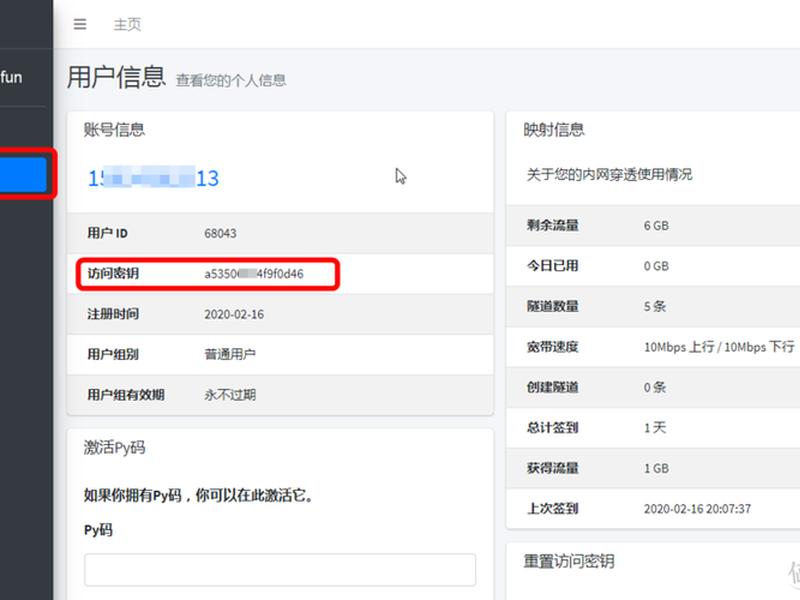Image resolution: width=800 pixels, height=600 pixels.
Task: Select registration date 2020-02-16
Action: tap(234, 314)
